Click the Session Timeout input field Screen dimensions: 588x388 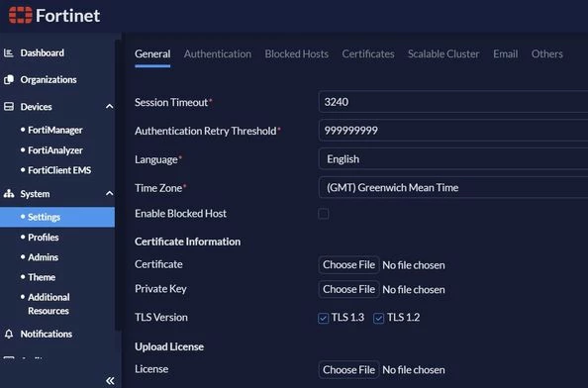point(453,102)
